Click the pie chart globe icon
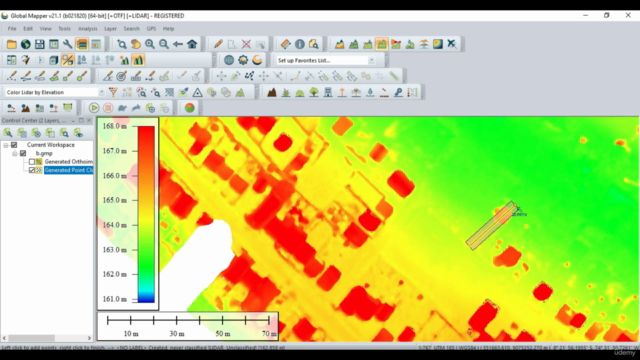 pyautogui.click(x=189, y=108)
